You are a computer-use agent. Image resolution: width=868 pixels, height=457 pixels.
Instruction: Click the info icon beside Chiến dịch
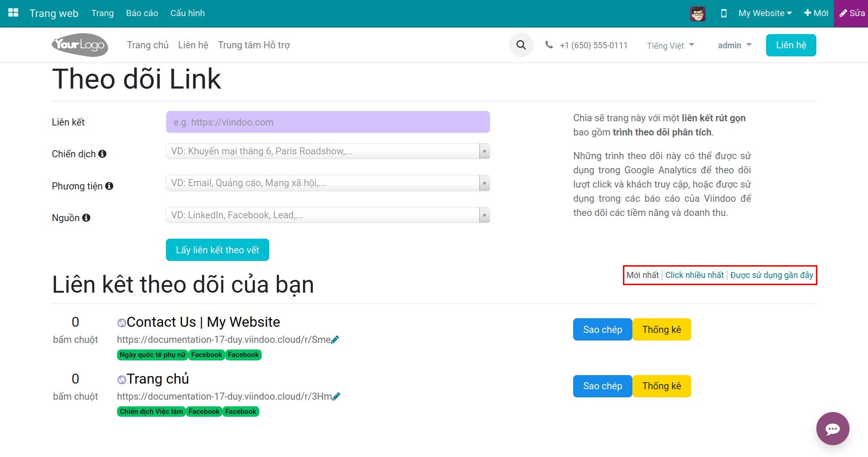tap(102, 154)
